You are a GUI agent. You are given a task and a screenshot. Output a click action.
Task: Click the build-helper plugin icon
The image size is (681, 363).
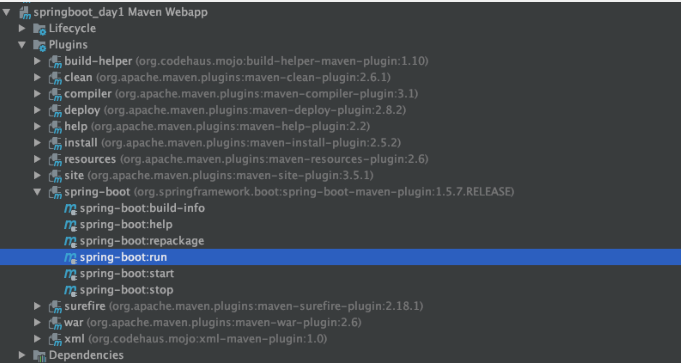coord(55,62)
